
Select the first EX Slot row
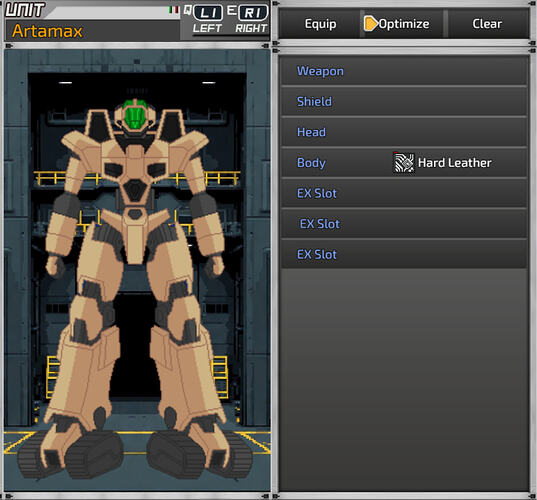404,193
